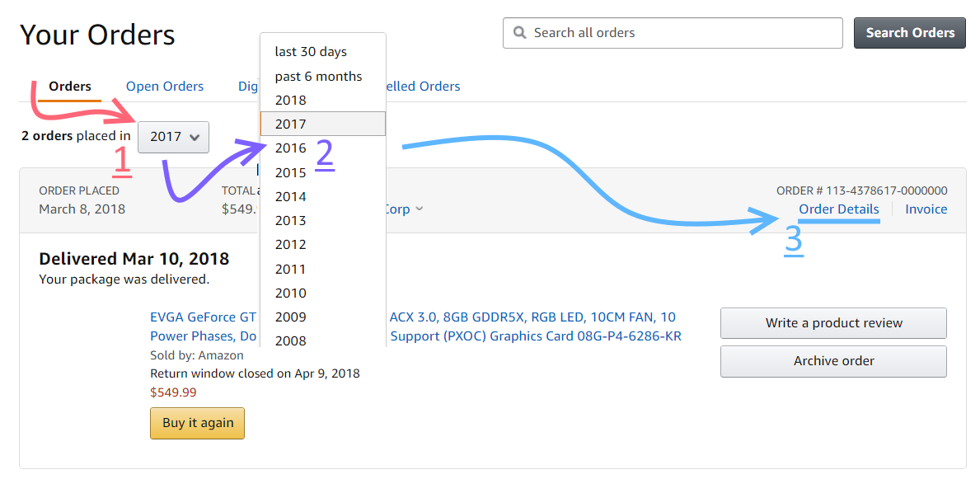The image size is (980, 479).
Task: Click the Buy it again button
Action: [198, 423]
